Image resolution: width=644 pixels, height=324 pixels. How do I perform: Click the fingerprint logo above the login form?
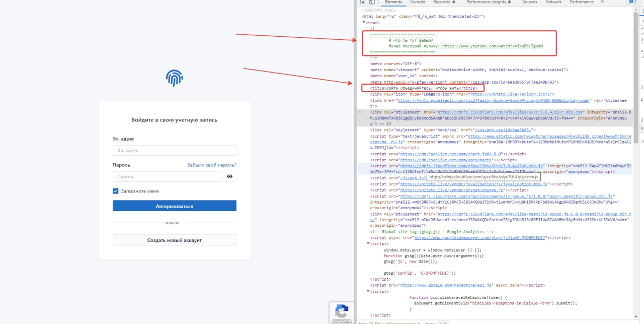pos(175,78)
